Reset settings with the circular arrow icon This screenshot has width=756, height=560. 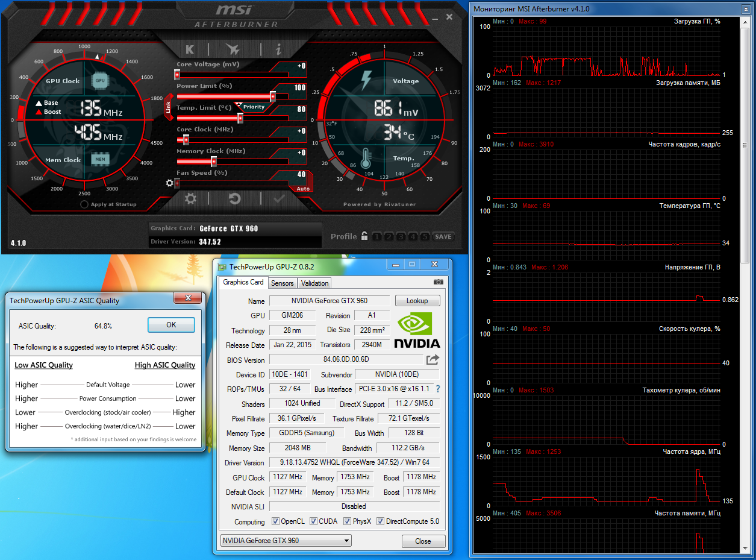(x=235, y=198)
